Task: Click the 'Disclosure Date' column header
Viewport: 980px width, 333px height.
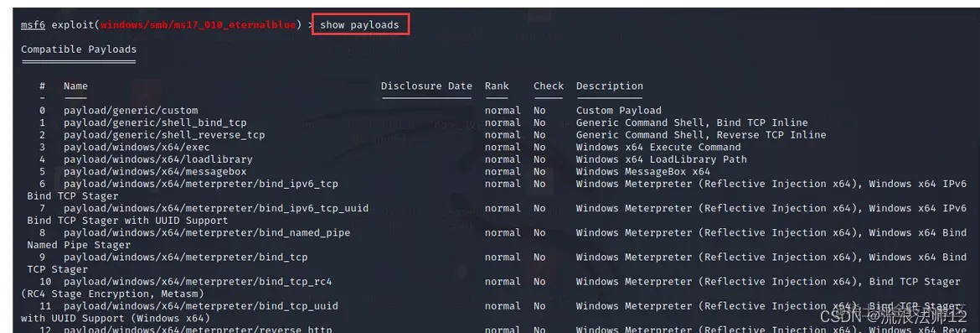Action: pos(426,86)
